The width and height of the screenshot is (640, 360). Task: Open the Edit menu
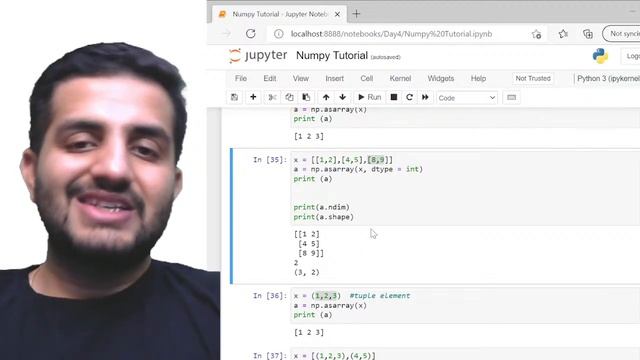tap(269, 78)
